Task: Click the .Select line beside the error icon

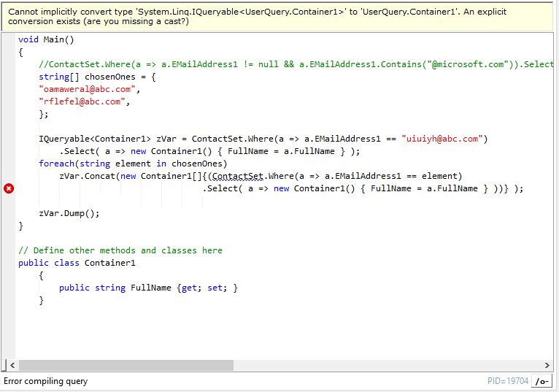Action: [363, 188]
